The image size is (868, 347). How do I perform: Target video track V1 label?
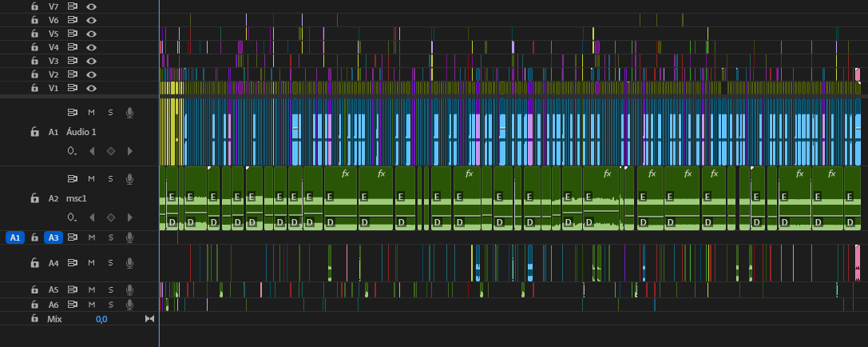pyautogui.click(x=54, y=88)
